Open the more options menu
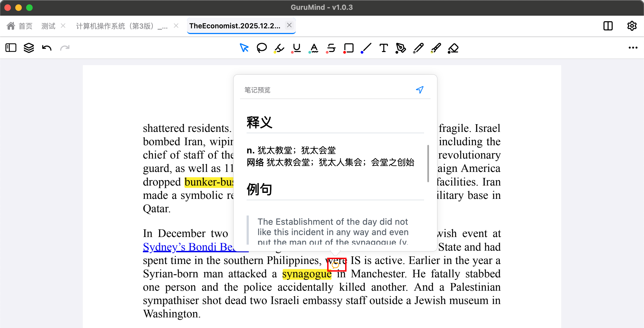 pyautogui.click(x=633, y=48)
